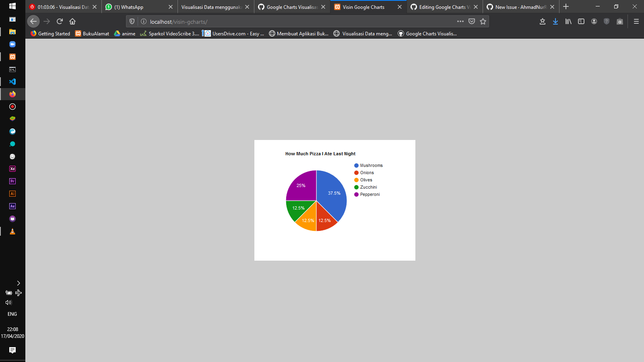644x362 pixels.
Task: Click the Zucchini legend label
Action: click(369, 187)
